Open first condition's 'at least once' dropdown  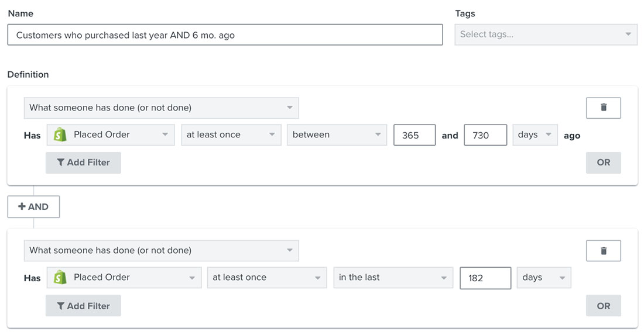(x=231, y=135)
